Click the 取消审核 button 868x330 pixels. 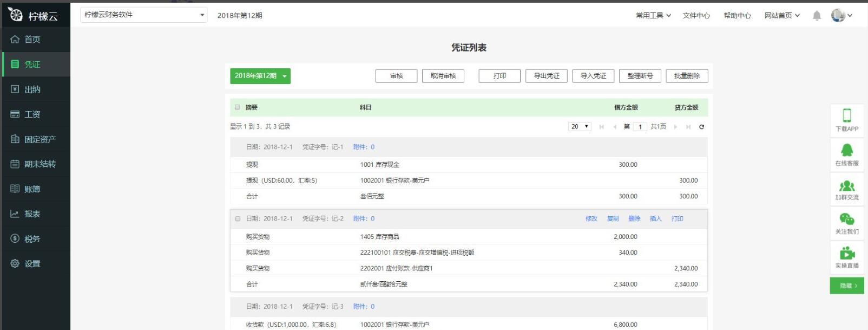tap(443, 76)
